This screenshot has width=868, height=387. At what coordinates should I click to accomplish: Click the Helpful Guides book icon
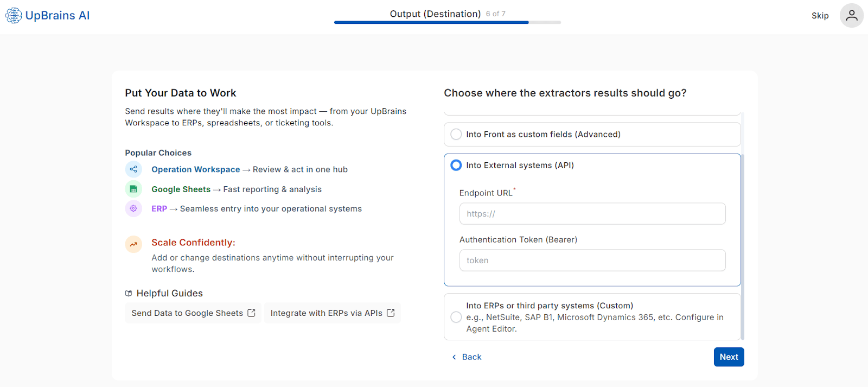coord(129,294)
